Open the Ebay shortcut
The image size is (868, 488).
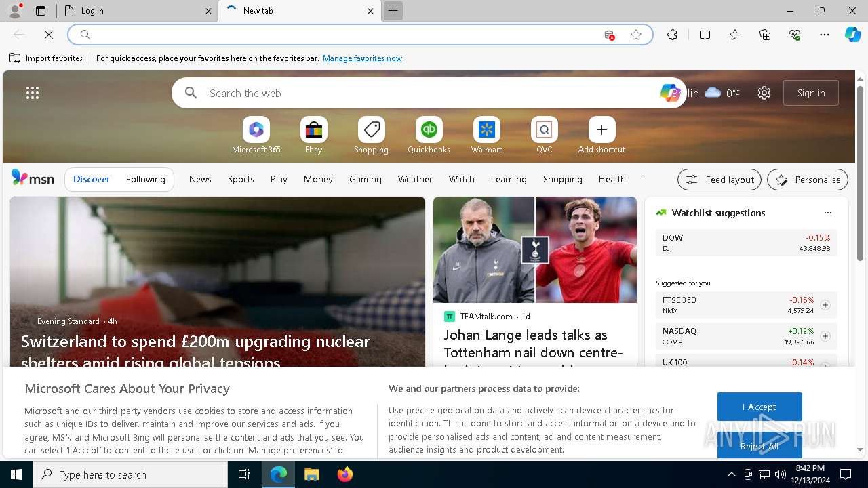click(x=313, y=136)
